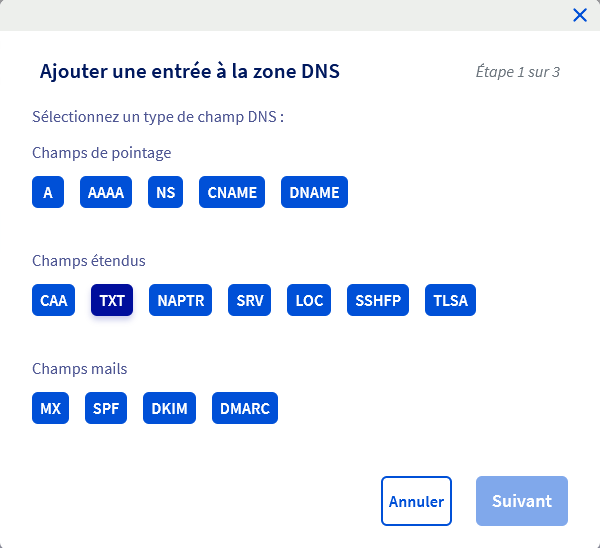Choose the SPF mail record

(106, 408)
